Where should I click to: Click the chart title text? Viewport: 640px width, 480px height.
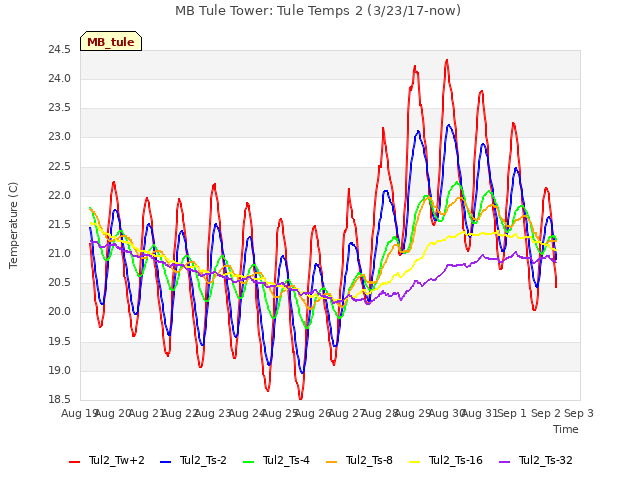point(318,11)
